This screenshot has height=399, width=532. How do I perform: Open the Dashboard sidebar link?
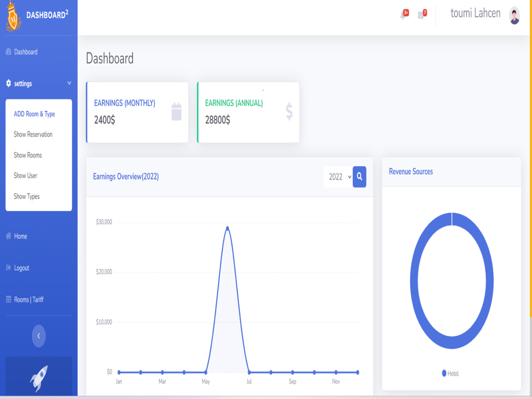pos(26,52)
